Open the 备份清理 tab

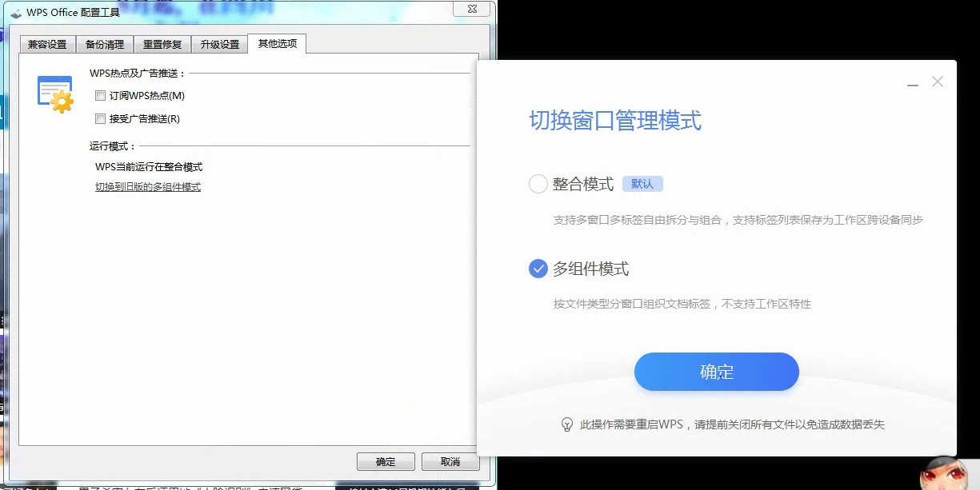point(105,45)
